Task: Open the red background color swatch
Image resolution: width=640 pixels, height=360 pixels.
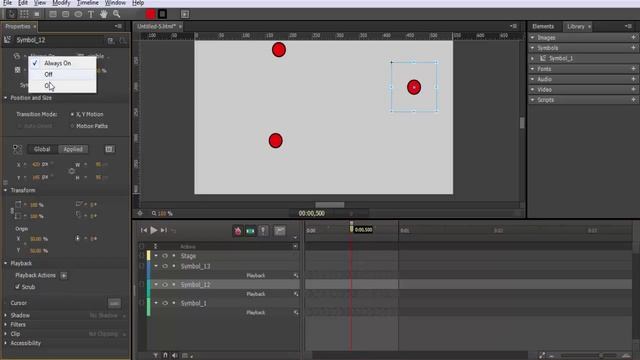Action: (150, 14)
